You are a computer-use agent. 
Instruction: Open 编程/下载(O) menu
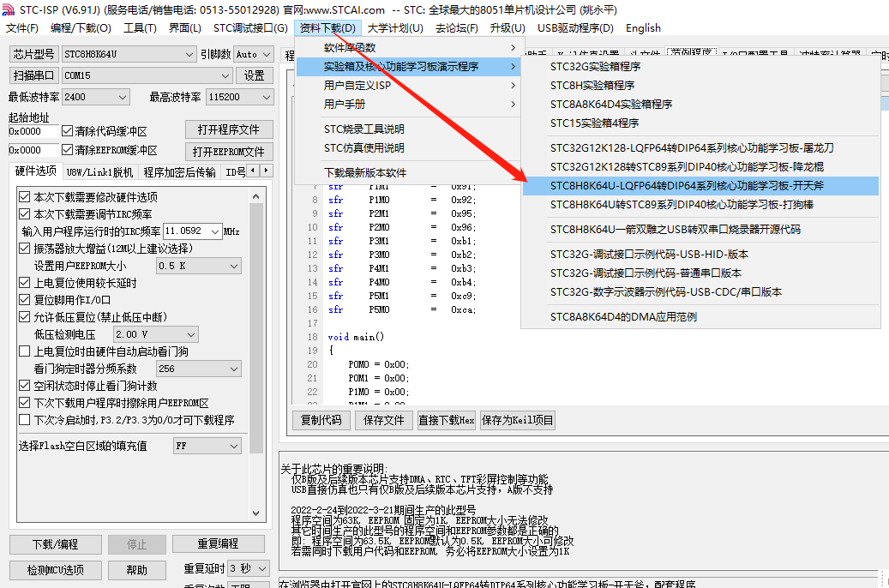click(81, 27)
